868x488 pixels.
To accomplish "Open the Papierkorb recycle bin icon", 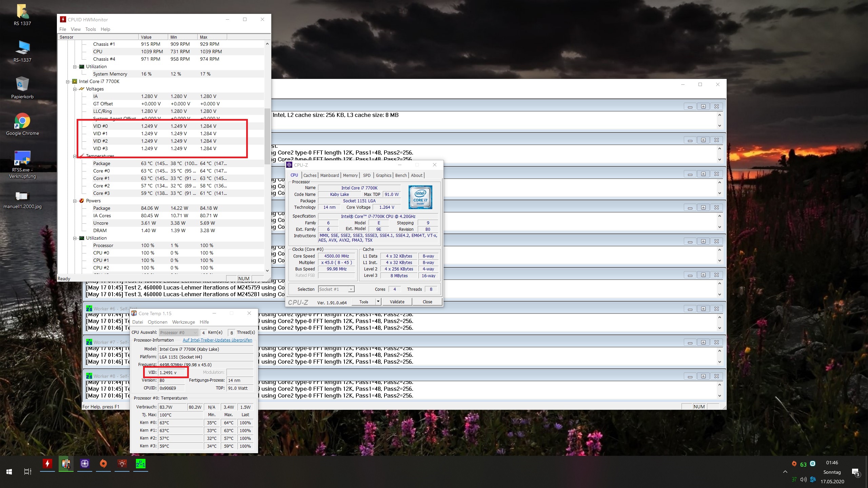I will tap(22, 85).
